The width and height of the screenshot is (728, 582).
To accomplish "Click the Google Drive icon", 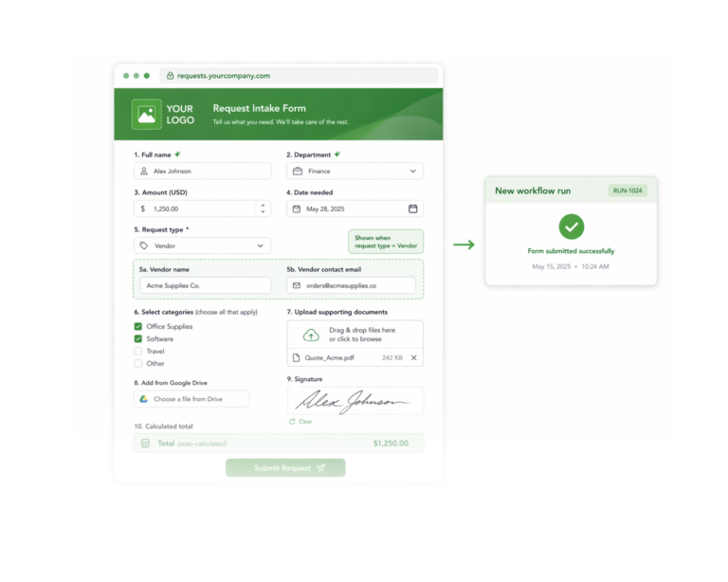I will pos(144,399).
